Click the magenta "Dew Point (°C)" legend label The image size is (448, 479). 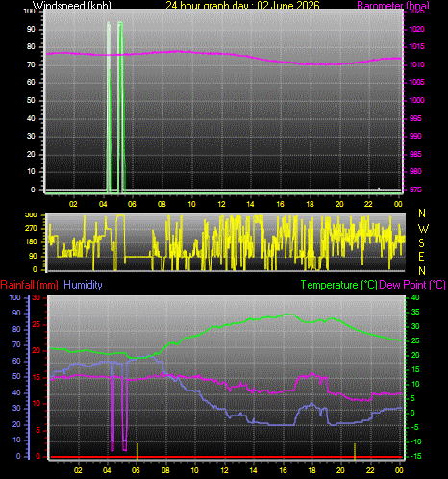tap(412, 285)
